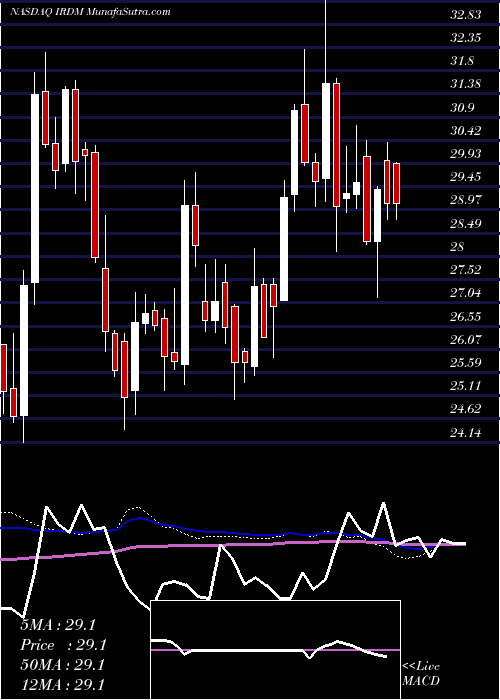Click the 32.35 price axis label
This screenshot has width=500, height=700.
(466, 38)
